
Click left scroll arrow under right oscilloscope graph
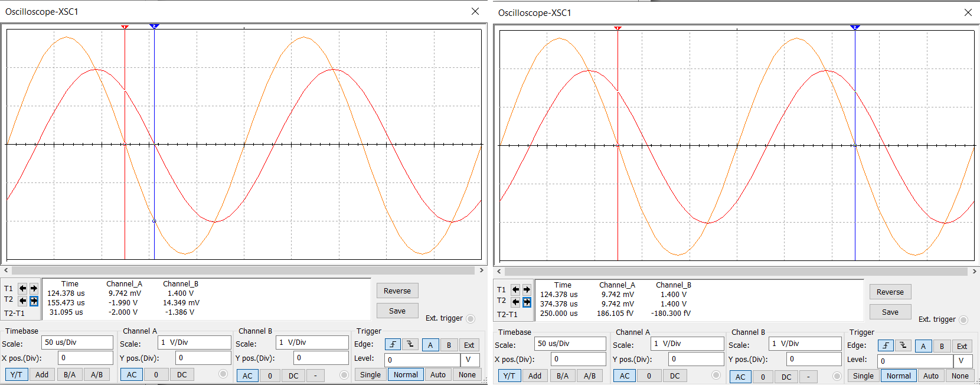(x=499, y=272)
